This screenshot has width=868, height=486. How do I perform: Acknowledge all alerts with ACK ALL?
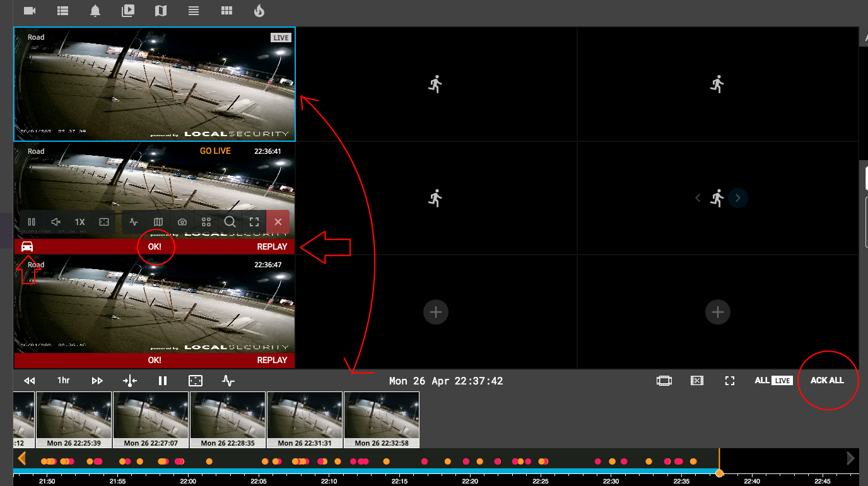827,381
